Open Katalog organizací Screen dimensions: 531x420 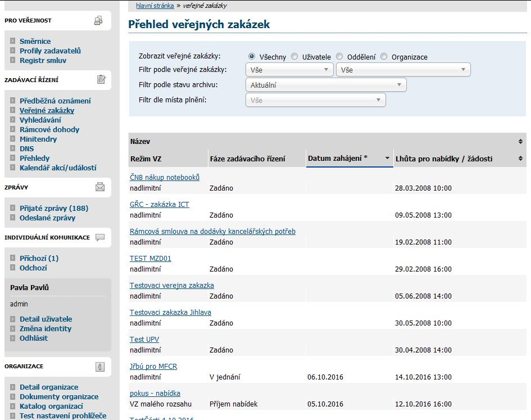(51, 406)
